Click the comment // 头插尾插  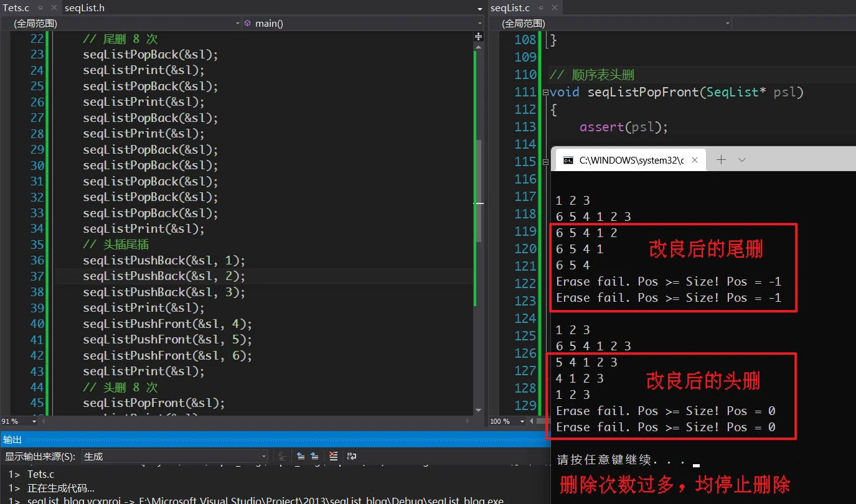point(116,245)
